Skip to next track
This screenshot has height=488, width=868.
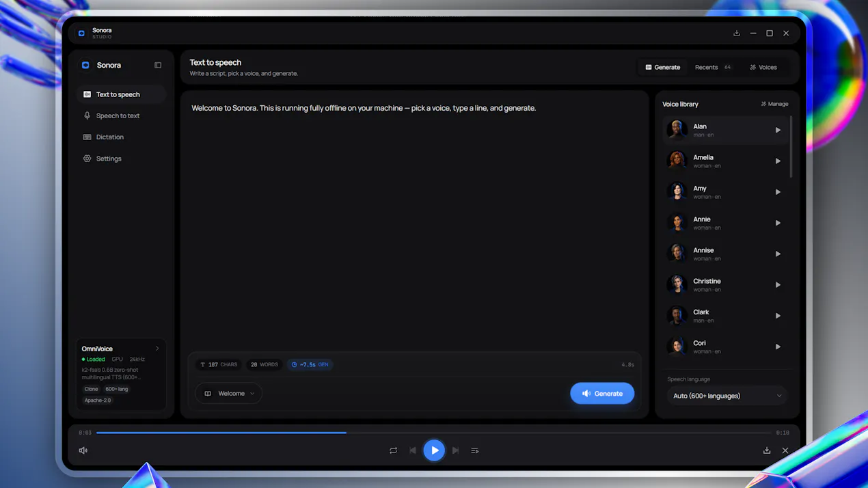tap(455, 450)
